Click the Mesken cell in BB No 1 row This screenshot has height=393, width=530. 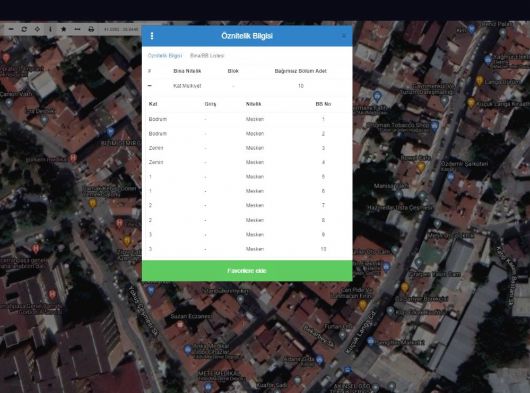255,119
